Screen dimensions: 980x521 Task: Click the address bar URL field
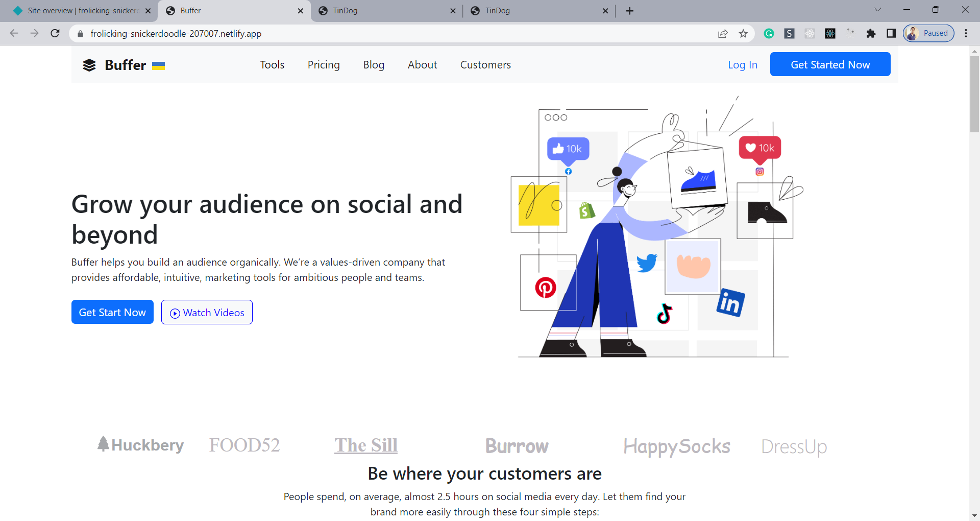click(357, 34)
